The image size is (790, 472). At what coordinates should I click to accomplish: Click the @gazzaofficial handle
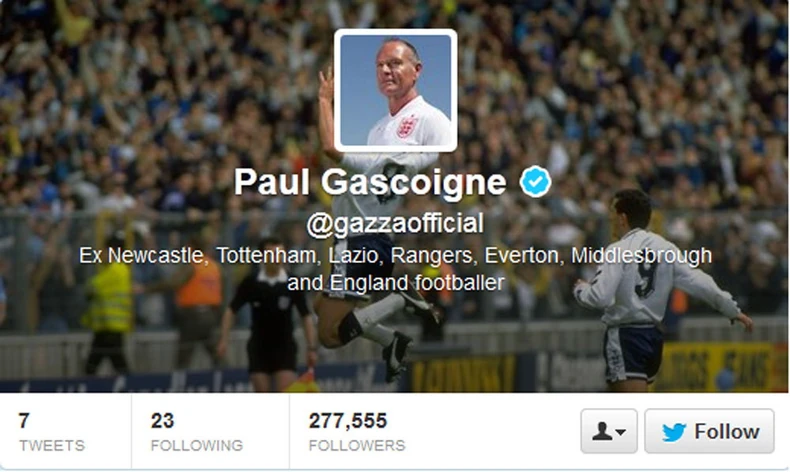point(395,224)
